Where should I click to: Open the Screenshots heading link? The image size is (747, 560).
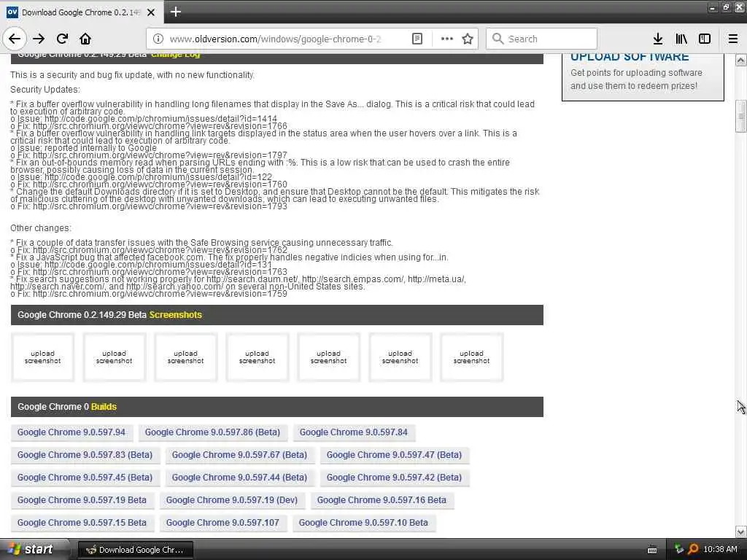coord(175,315)
